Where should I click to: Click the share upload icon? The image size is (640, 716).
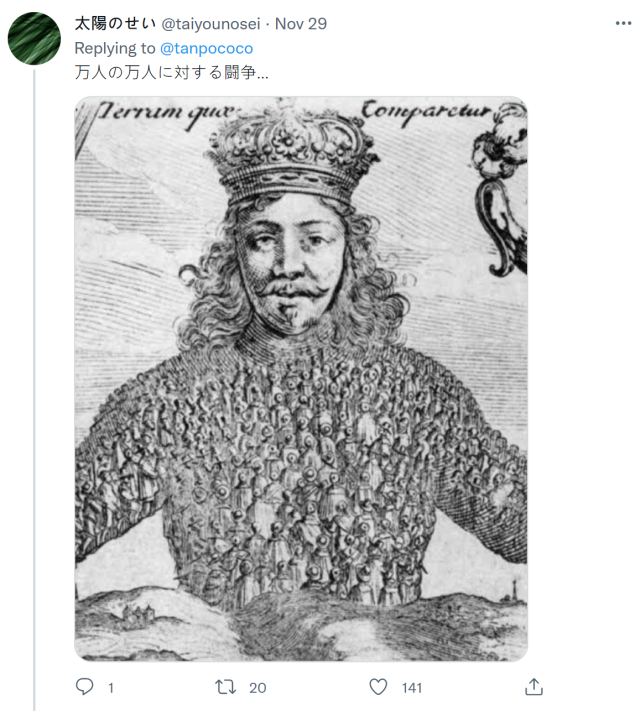[x=534, y=686]
